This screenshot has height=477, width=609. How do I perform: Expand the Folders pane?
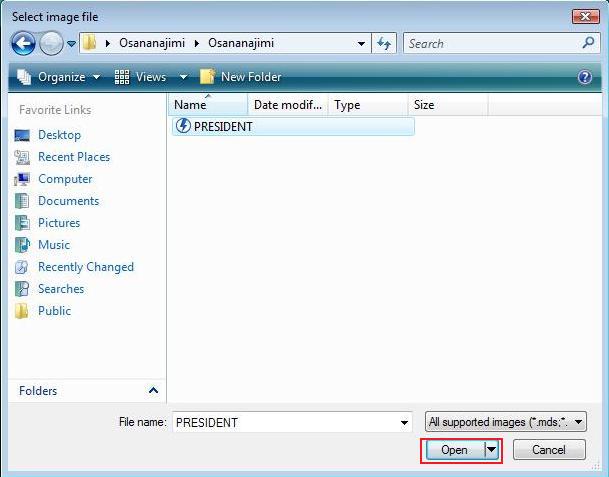(153, 391)
